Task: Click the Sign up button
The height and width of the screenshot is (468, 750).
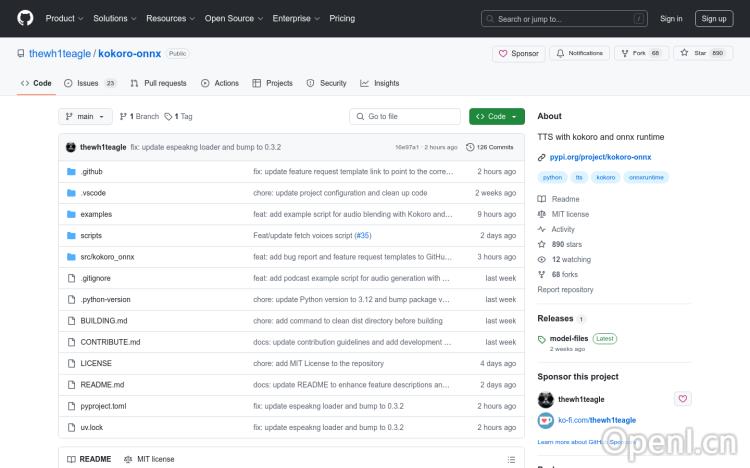Action: pyautogui.click(x=713, y=18)
